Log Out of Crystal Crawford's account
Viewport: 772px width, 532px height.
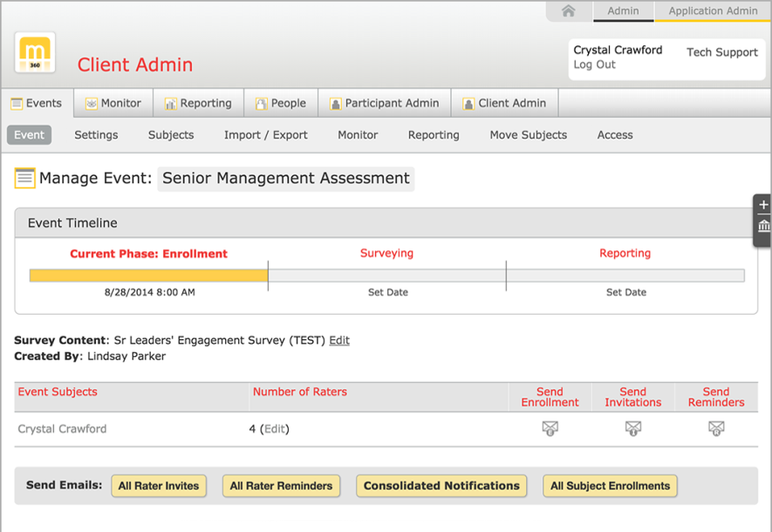594,65
